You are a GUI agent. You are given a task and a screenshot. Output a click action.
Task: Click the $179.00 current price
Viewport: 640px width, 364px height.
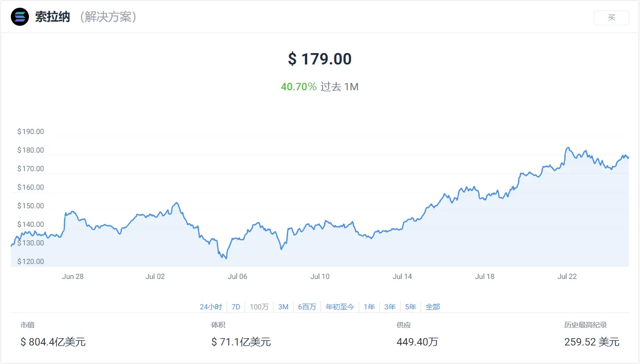pos(320,59)
